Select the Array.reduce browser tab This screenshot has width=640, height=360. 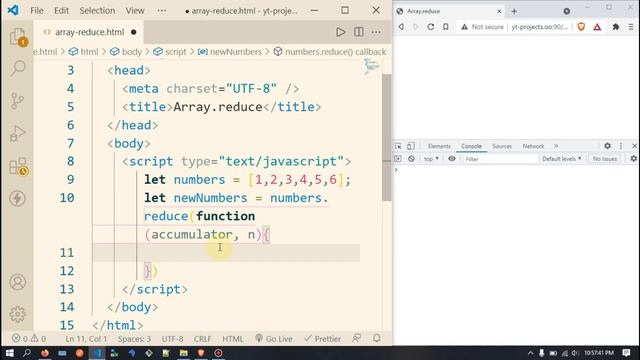[448, 11]
